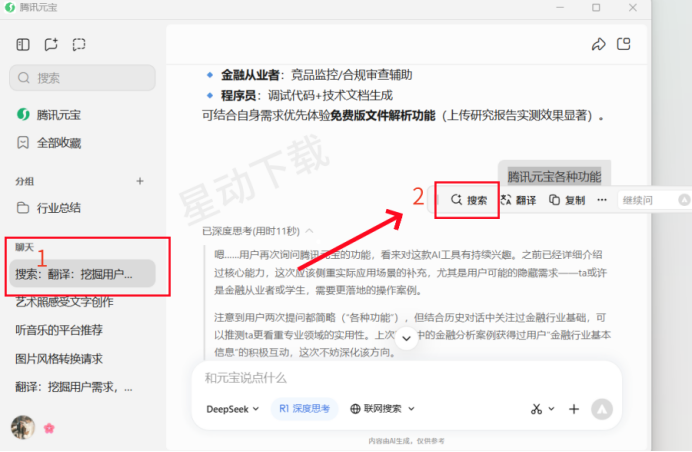
Task: Close the 腾讯元宝 window
Action: (x=633, y=8)
